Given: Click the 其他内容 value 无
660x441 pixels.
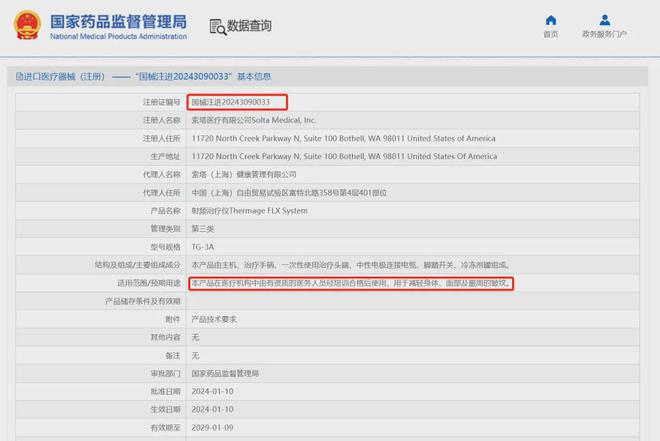Looking at the screenshot, I should tap(195, 337).
